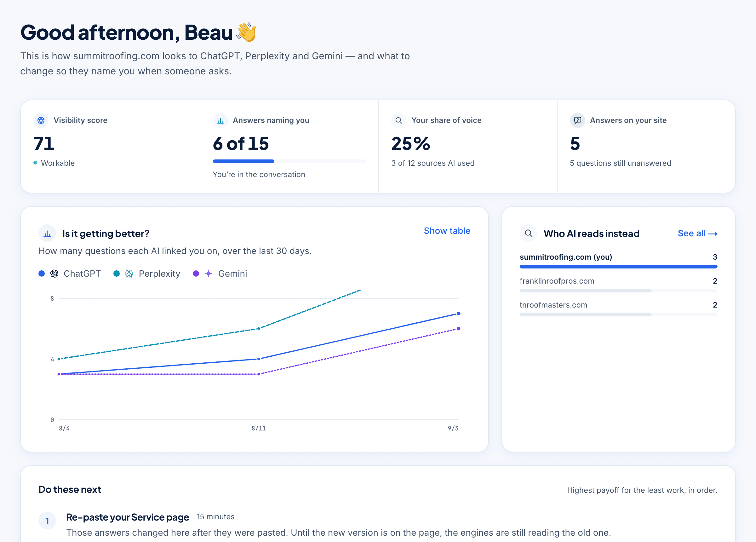Open the See all sources link

(697, 234)
